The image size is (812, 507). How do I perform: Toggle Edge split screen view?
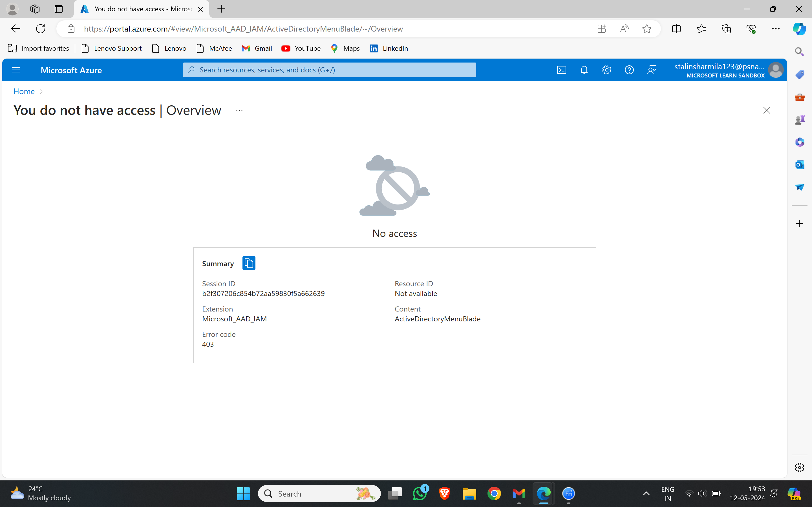676,29
